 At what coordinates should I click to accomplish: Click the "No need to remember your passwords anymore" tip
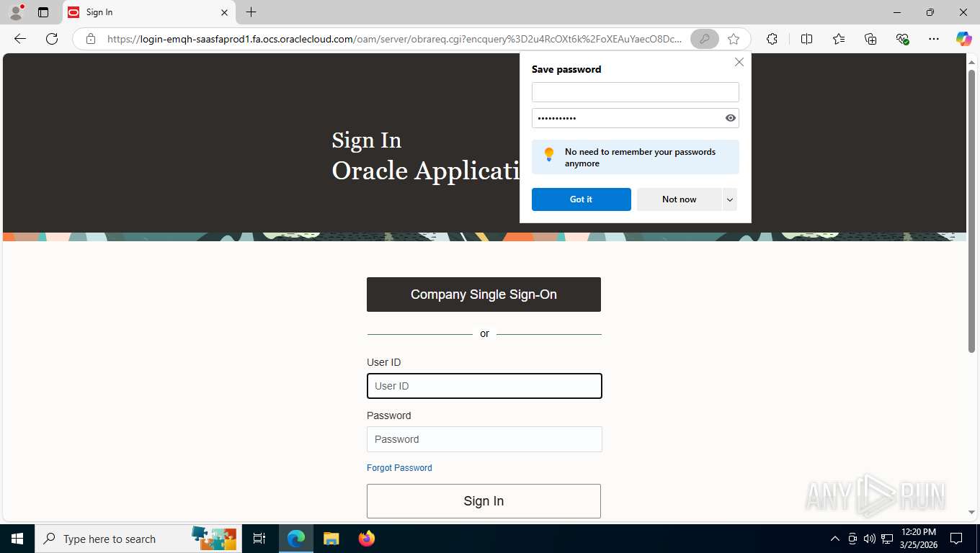(x=635, y=157)
